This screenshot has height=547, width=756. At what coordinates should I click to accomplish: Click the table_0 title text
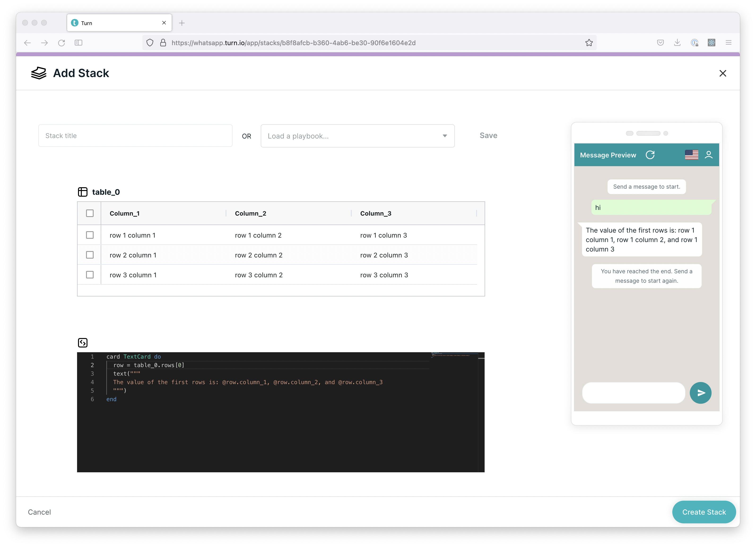pyautogui.click(x=106, y=192)
